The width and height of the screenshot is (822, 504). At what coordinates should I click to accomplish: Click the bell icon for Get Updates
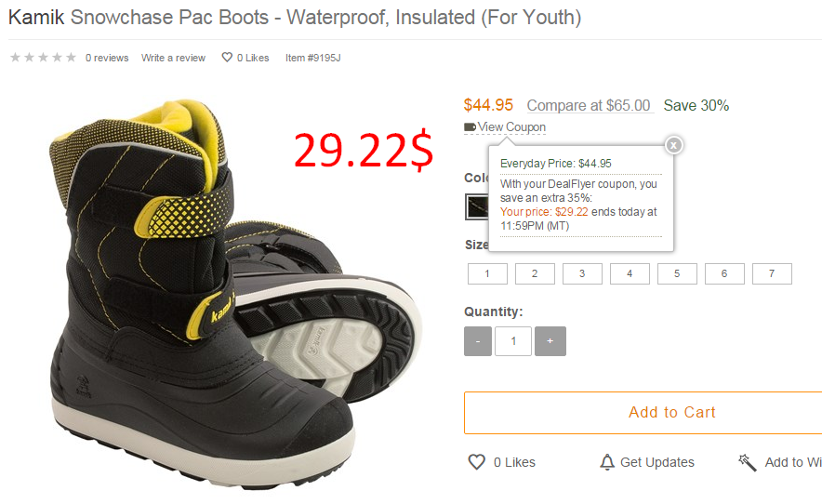click(607, 462)
